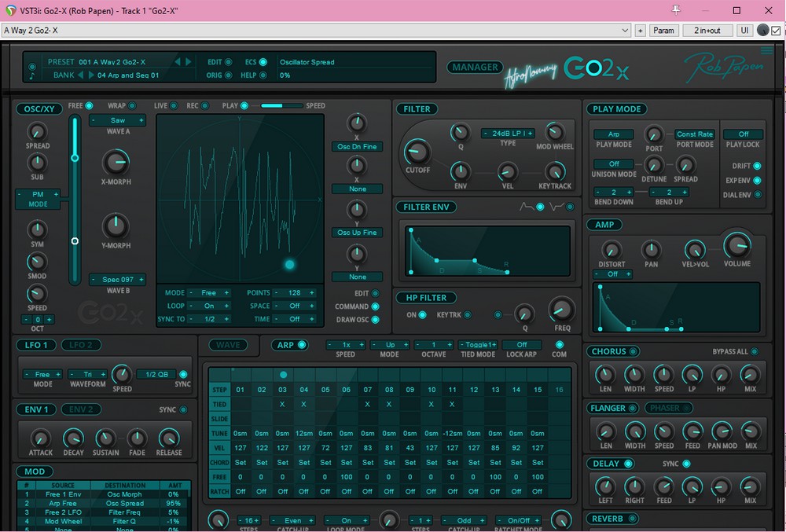The height and width of the screenshot is (532, 786).
Task: Select the LFO 1 tab
Action: click(x=36, y=345)
